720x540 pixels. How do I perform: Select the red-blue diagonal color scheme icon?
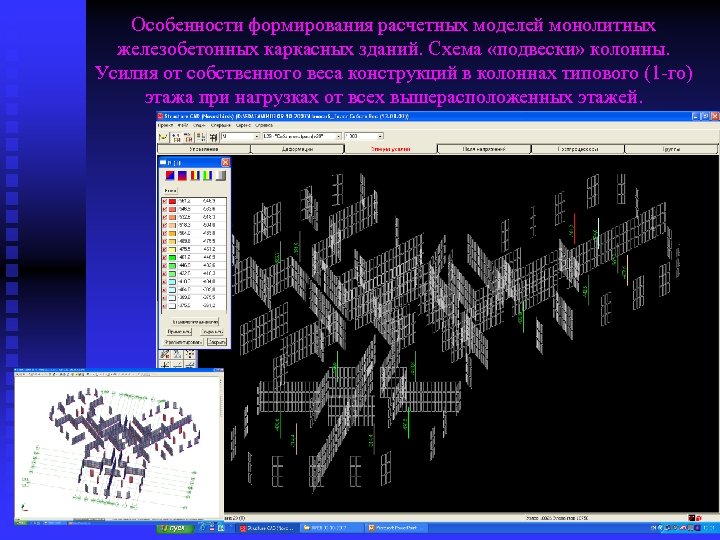point(170,175)
